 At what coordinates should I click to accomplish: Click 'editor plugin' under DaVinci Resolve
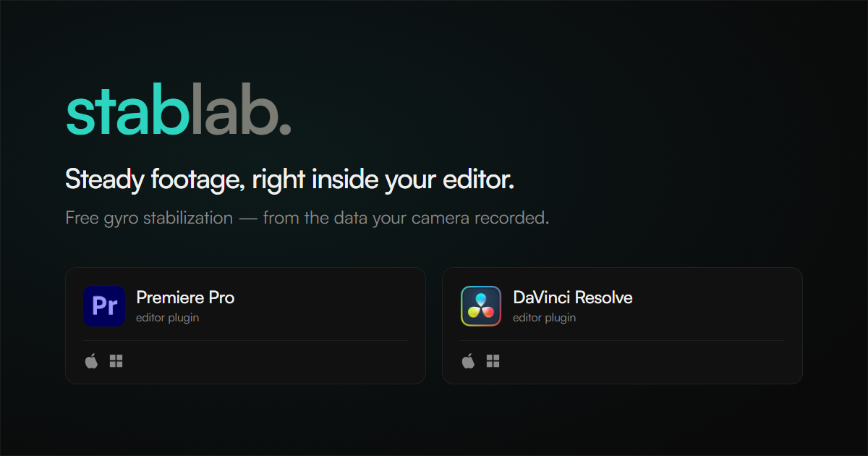click(545, 318)
